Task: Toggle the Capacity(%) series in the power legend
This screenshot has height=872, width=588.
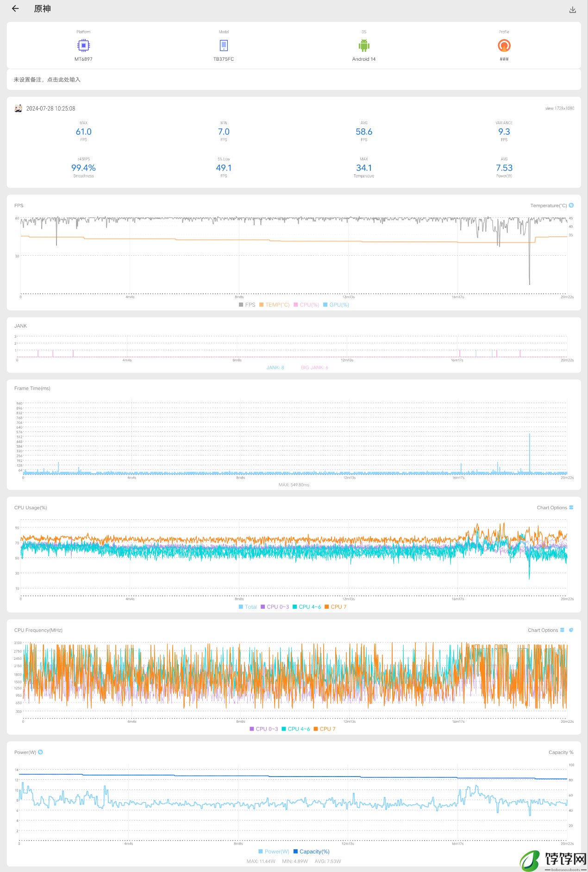Action: click(312, 852)
